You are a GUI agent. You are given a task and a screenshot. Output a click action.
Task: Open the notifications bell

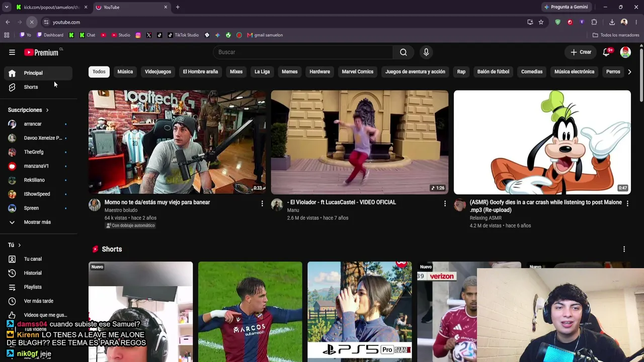(x=607, y=52)
